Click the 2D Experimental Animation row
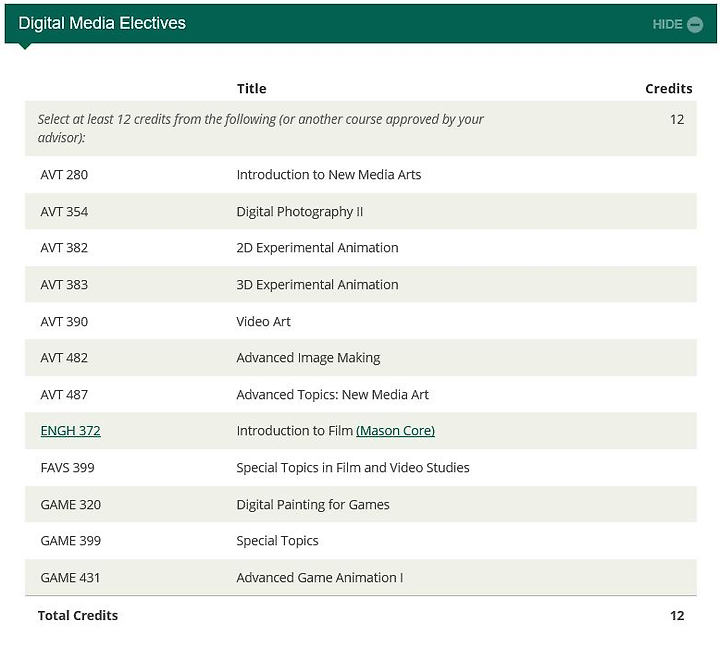Screen dimensions: 720x647 tap(360, 248)
